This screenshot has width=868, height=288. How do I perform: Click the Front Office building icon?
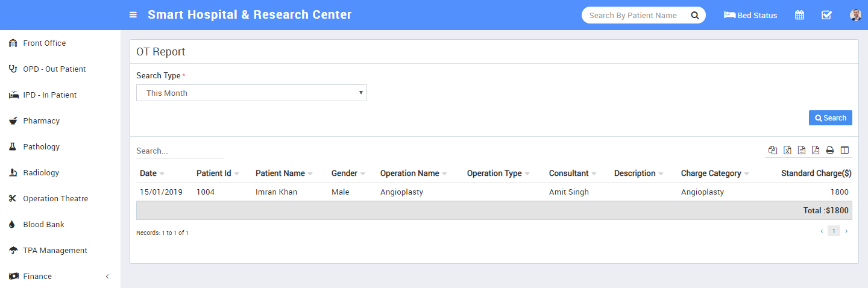(x=13, y=43)
